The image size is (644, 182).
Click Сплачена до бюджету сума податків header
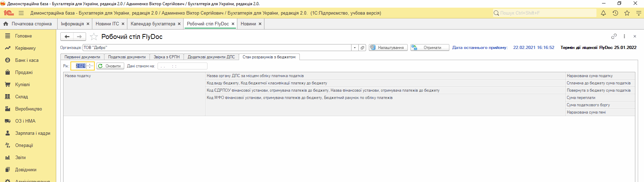(600, 83)
